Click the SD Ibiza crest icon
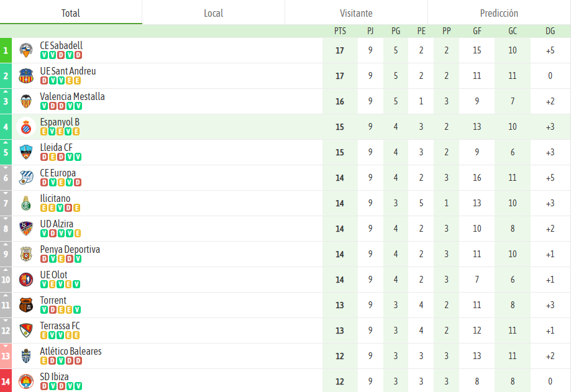 point(25,381)
